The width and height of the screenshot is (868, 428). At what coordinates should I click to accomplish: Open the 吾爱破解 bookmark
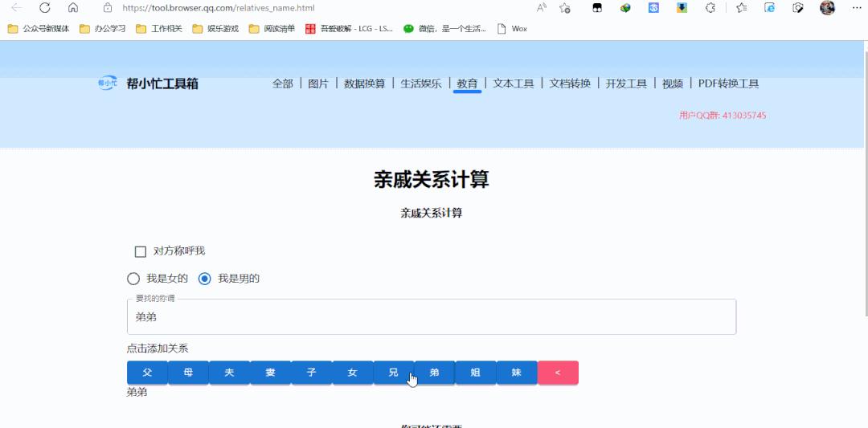pyautogui.click(x=350, y=29)
